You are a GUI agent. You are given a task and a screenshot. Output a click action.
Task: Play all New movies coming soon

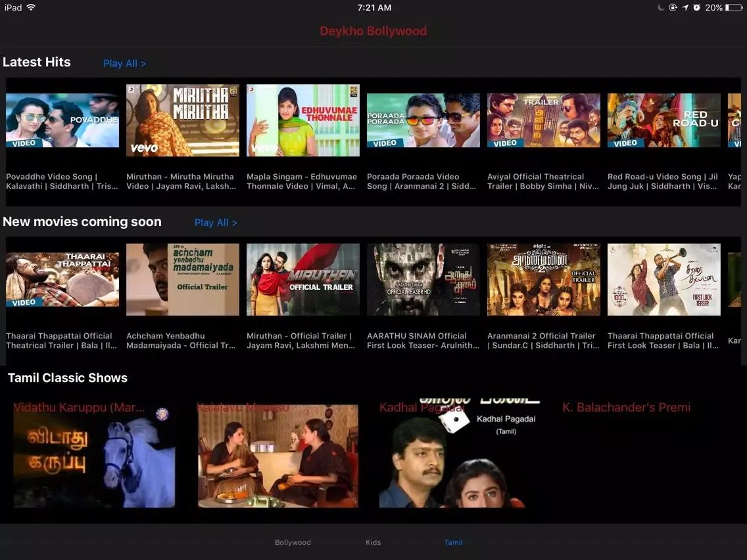pos(215,222)
